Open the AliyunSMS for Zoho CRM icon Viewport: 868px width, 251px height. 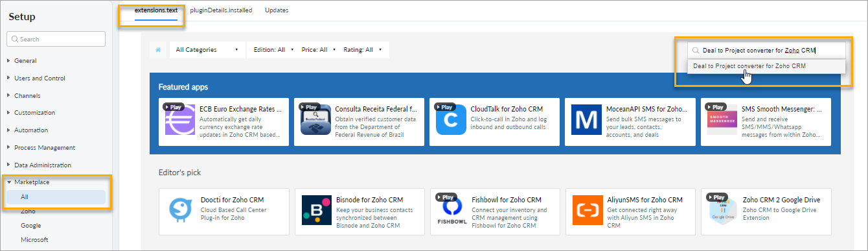[588, 211]
